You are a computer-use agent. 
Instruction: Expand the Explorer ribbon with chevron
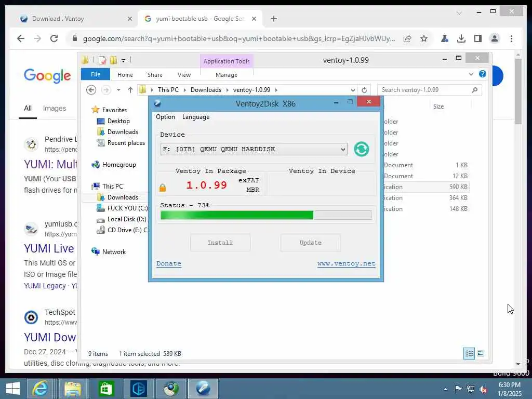click(471, 74)
